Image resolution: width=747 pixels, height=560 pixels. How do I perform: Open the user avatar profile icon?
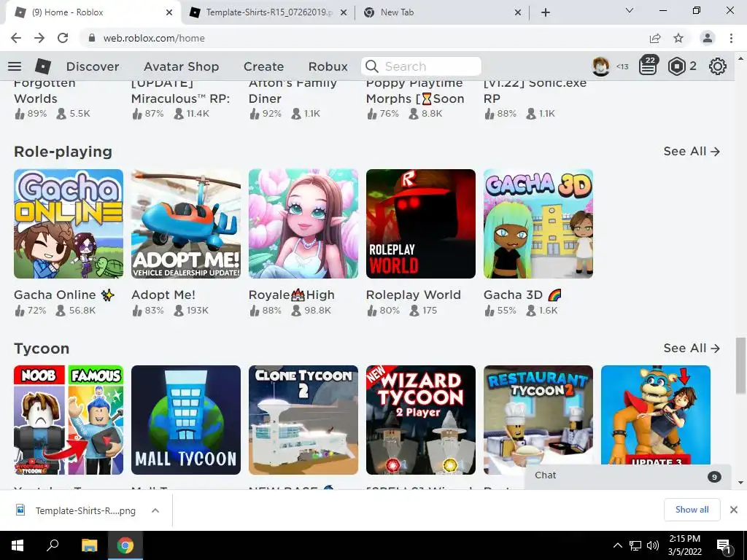pos(601,66)
